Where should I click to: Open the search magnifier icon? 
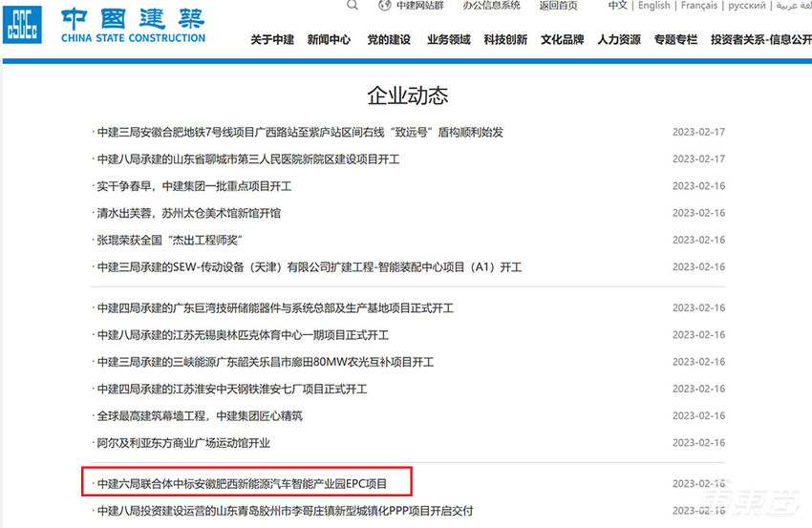(x=353, y=5)
